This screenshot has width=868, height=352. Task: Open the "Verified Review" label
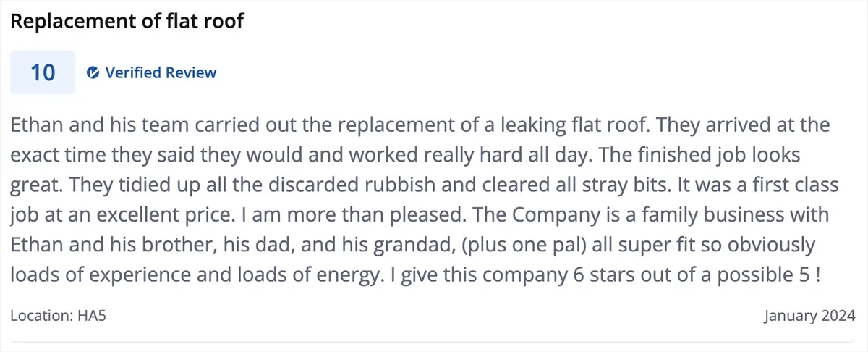[x=161, y=72]
